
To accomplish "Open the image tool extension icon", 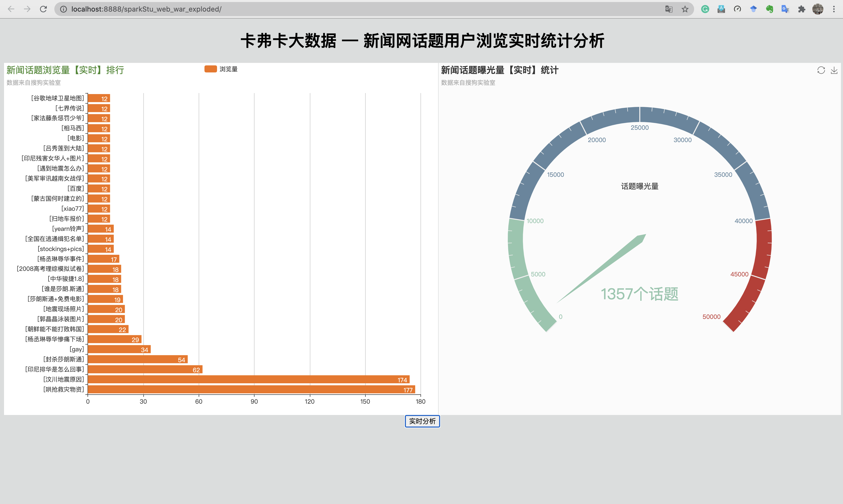I will [x=721, y=9].
